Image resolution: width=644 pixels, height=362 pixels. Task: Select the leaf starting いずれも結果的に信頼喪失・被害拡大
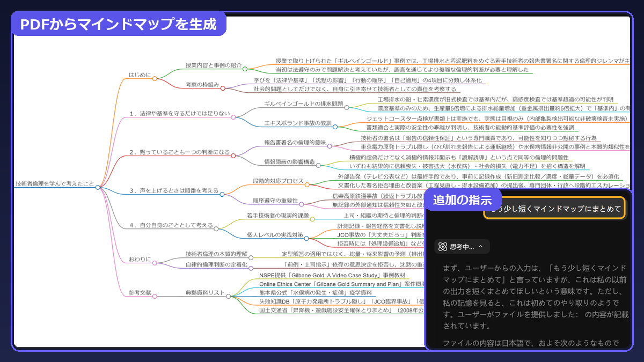[467, 166]
